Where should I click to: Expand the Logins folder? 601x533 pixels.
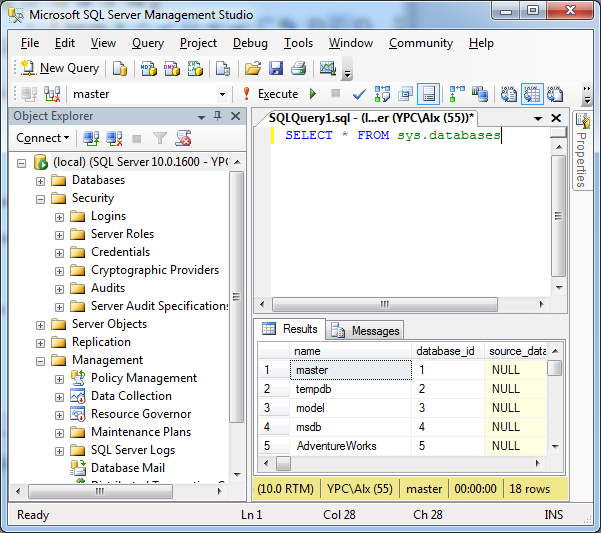point(59,217)
